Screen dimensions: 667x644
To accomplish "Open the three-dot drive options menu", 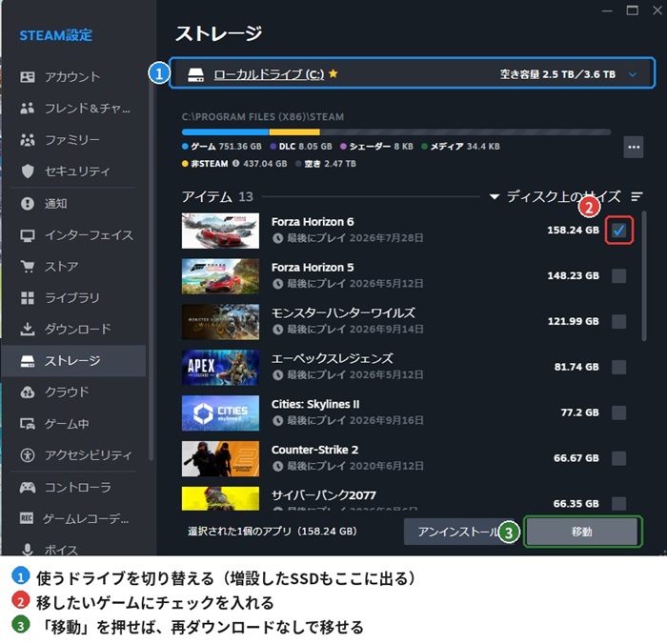I will click(634, 147).
